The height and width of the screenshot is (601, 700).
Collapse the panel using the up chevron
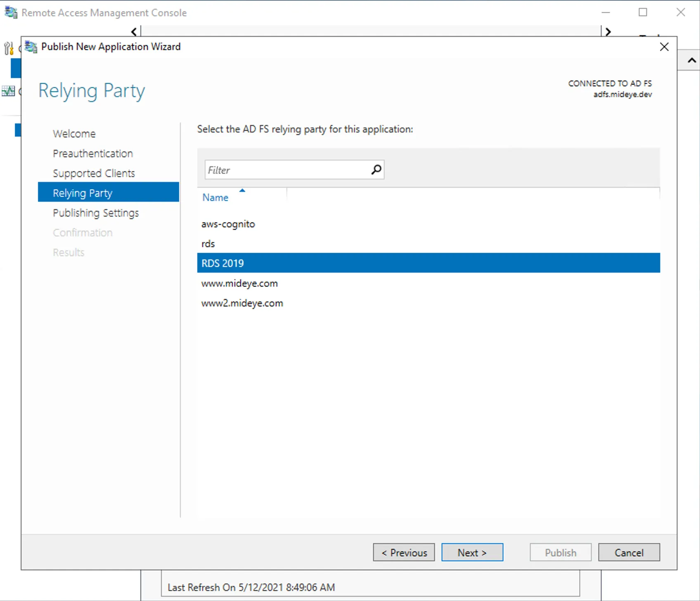pyautogui.click(x=691, y=61)
